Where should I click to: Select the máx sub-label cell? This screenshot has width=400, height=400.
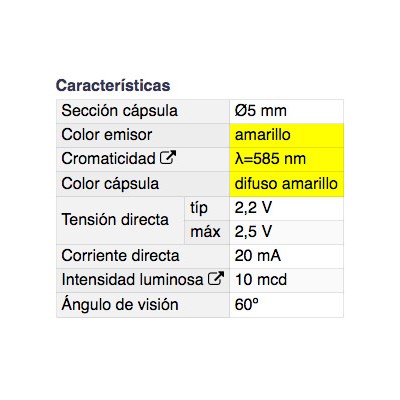207,232
